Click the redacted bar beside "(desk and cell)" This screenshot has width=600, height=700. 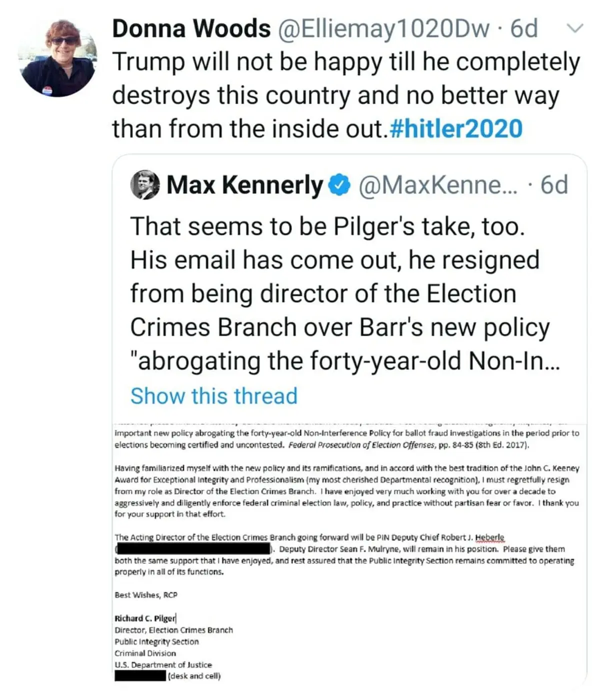[140, 676]
